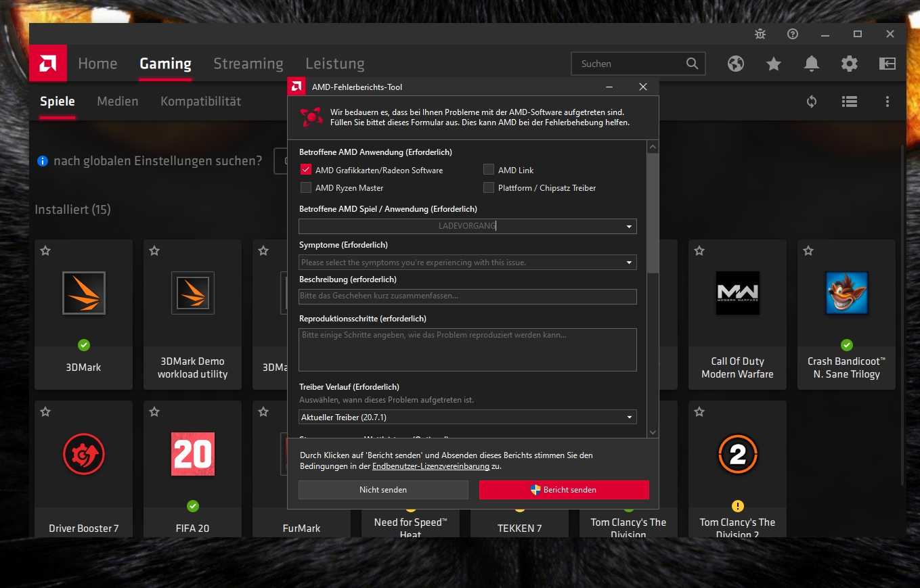Open the Treiber Verlauf dropdown
This screenshot has width=920, height=588.
(x=468, y=417)
